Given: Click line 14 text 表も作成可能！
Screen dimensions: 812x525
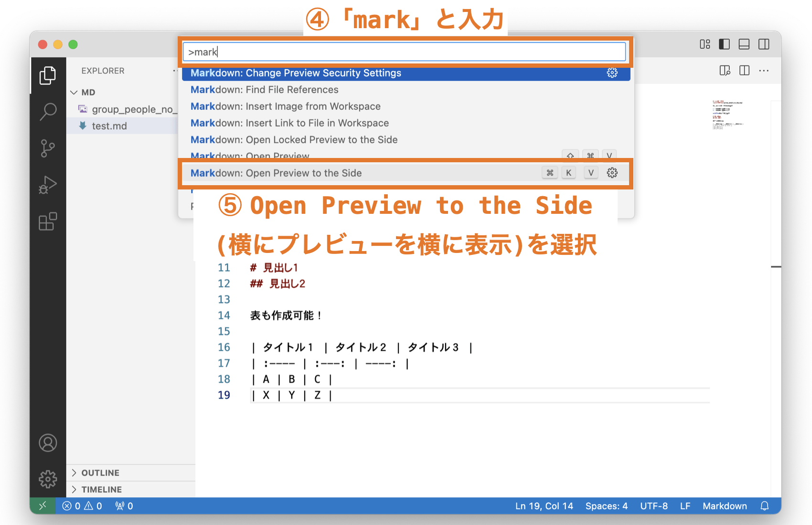Looking at the screenshot, I should (x=287, y=315).
